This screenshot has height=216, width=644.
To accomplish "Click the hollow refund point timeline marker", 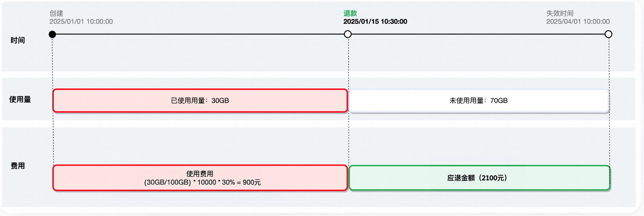I will click(348, 34).
